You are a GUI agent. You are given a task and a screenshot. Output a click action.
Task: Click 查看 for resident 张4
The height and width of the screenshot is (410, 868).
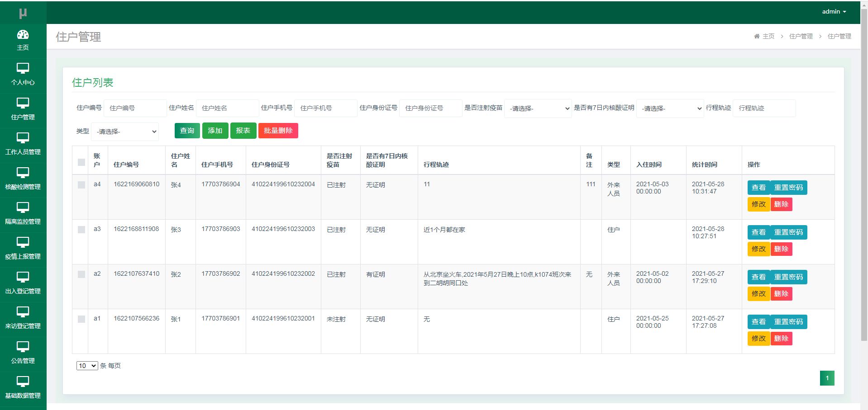click(x=758, y=188)
